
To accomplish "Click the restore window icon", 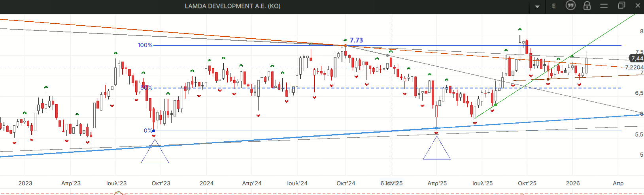I will tap(621, 6).
